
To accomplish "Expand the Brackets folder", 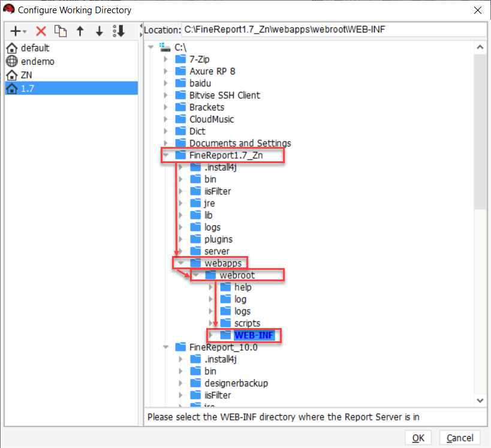I will (x=165, y=107).
